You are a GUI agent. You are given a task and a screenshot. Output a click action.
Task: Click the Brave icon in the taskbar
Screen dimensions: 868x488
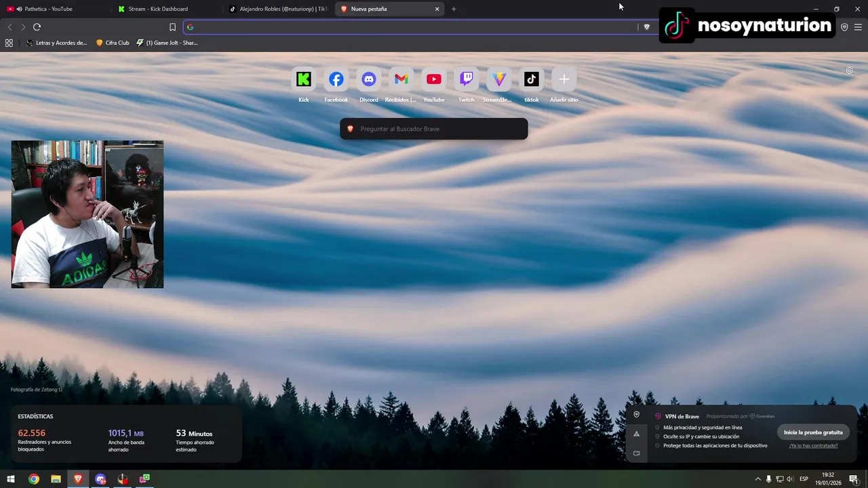click(x=78, y=479)
